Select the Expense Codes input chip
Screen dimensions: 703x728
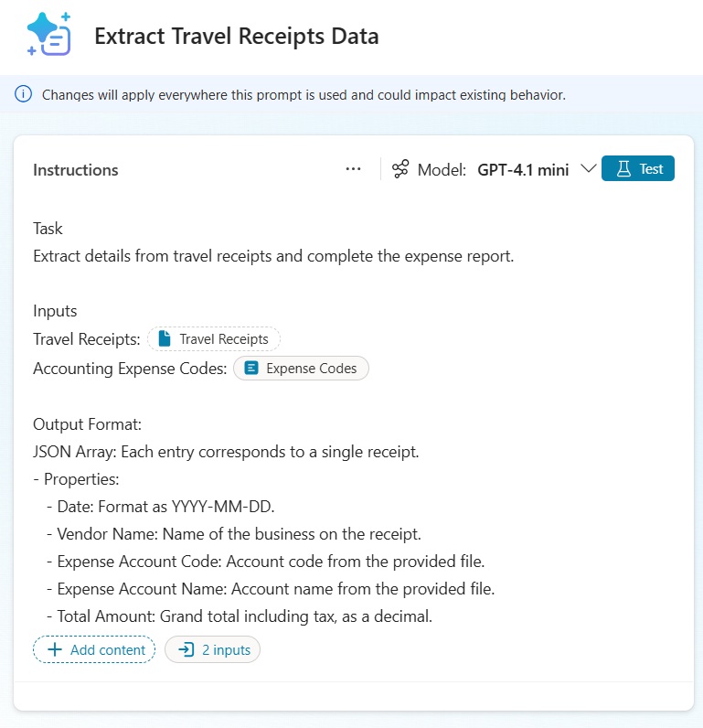(x=301, y=369)
